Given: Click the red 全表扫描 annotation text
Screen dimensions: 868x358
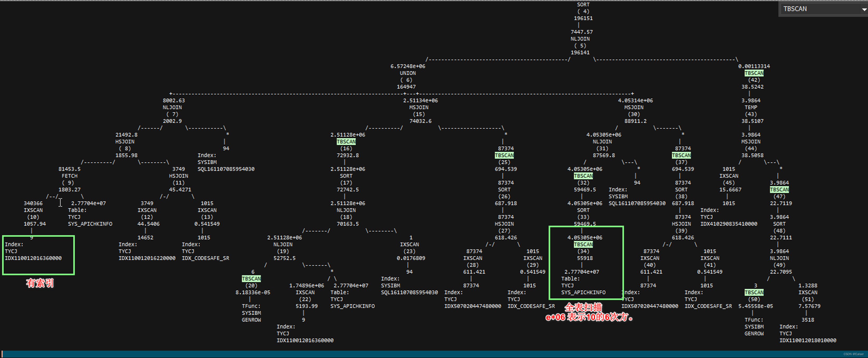Looking at the screenshot, I should (583, 307).
